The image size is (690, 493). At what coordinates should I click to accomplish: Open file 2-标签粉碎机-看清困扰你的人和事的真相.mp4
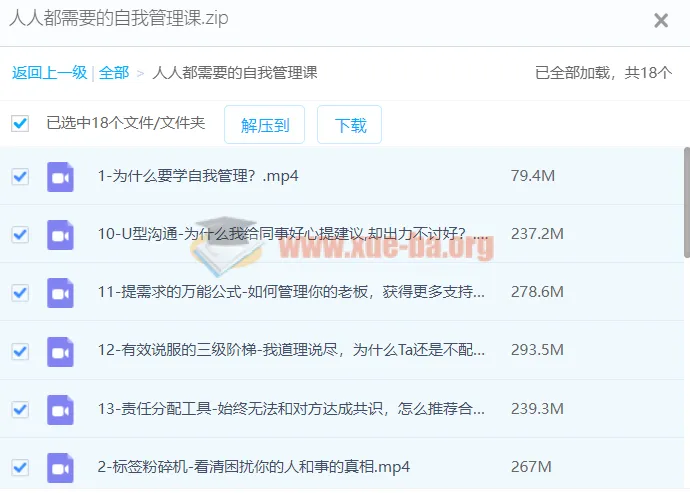click(x=254, y=467)
